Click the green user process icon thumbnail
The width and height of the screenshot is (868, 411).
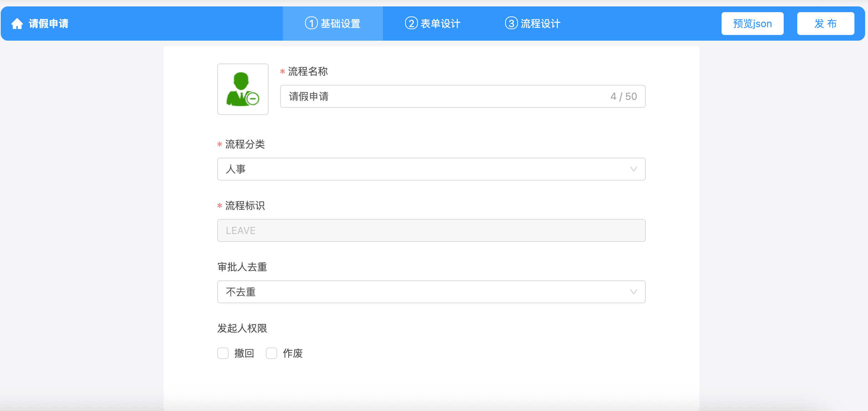tap(243, 89)
